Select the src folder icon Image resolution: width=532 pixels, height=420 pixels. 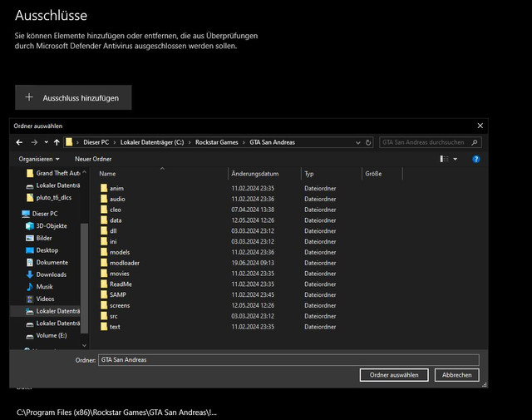104,316
